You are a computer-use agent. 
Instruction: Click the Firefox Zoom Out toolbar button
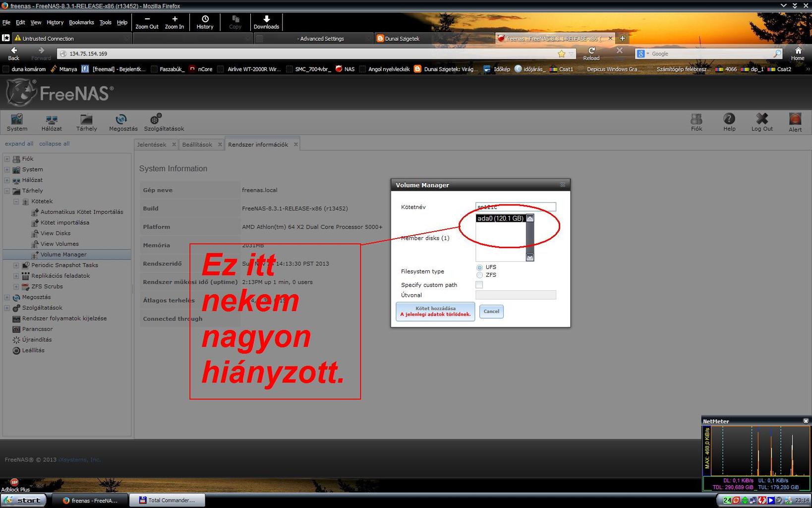click(x=147, y=22)
